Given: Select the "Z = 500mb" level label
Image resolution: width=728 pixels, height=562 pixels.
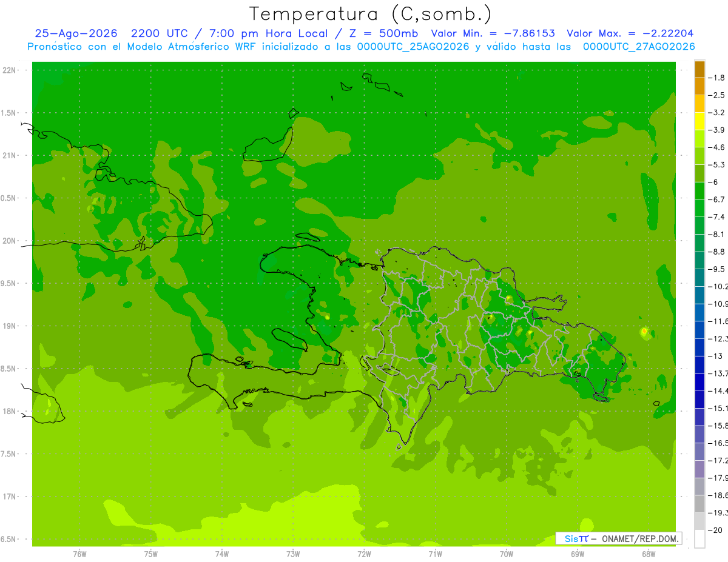Looking at the screenshot, I should [383, 33].
